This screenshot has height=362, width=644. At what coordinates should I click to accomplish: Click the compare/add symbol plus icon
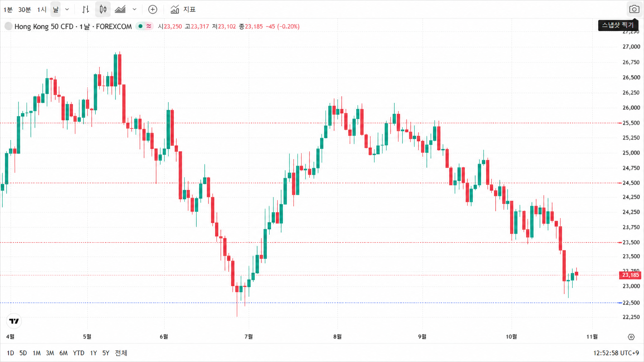pyautogui.click(x=153, y=9)
